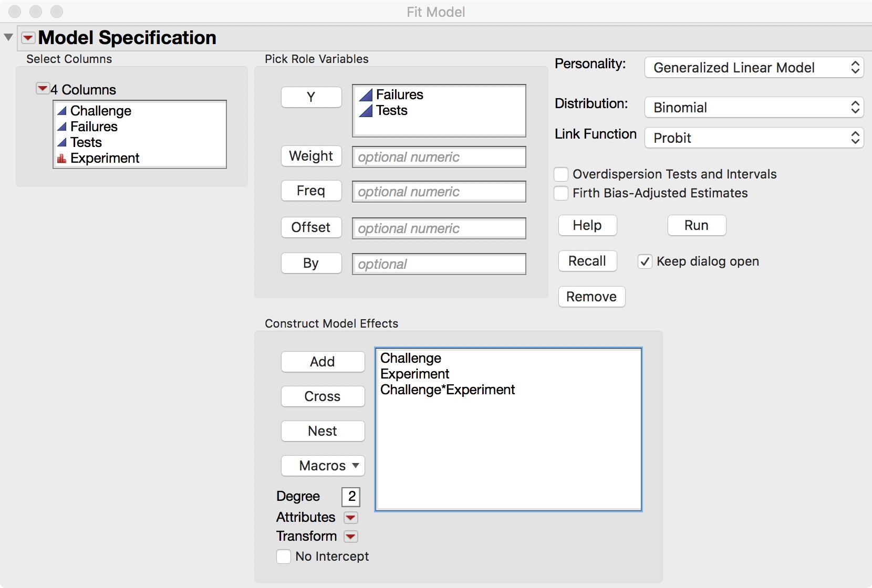Change the Distribution from Binomial
Viewport: 872px width, 588px height.
tap(753, 107)
